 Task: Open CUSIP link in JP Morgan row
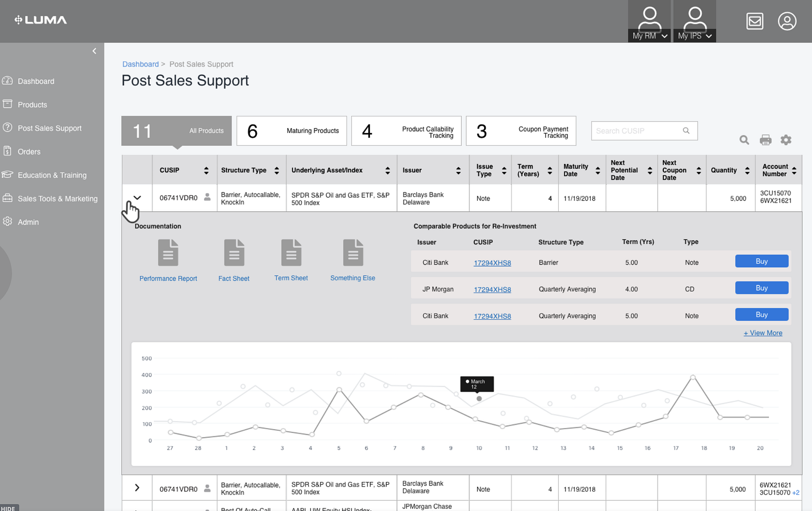tap(492, 290)
